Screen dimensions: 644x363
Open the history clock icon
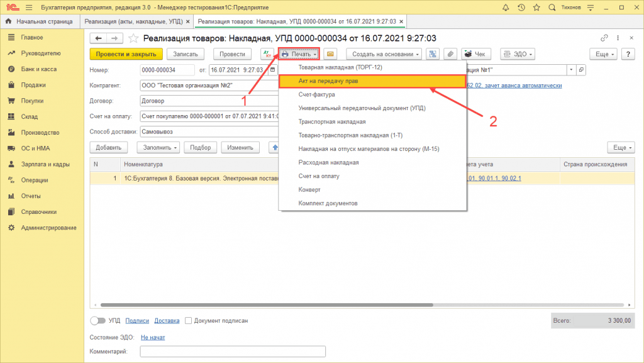[x=522, y=7]
